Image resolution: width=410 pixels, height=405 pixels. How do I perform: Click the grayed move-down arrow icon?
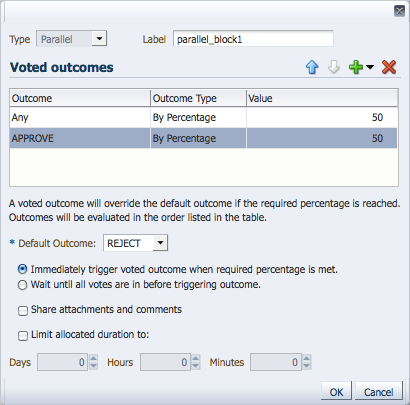(x=334, y=67)
